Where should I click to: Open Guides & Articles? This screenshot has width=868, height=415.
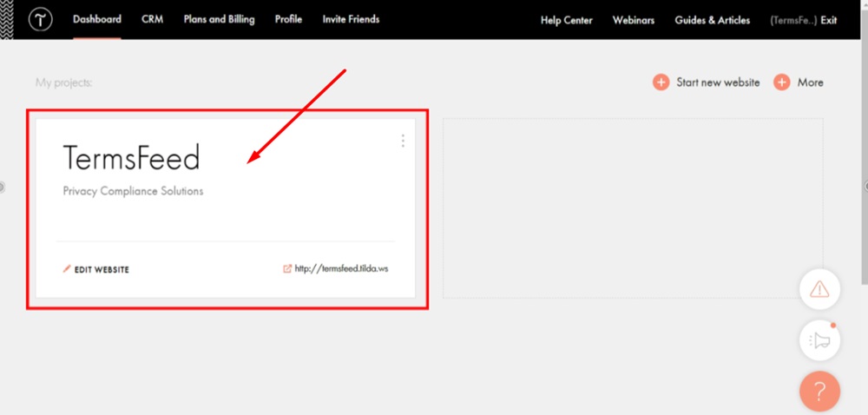pyautogui.click(x=713, y=21)
